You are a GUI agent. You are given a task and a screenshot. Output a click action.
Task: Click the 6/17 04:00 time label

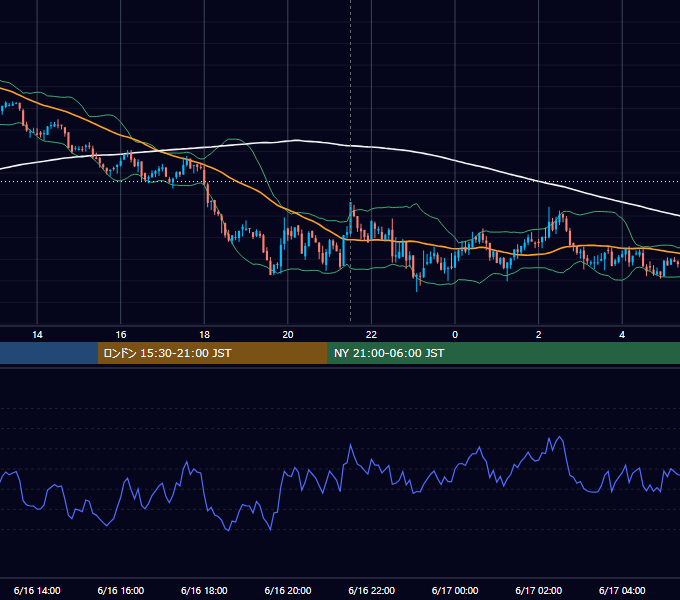[x=622, y=590]
